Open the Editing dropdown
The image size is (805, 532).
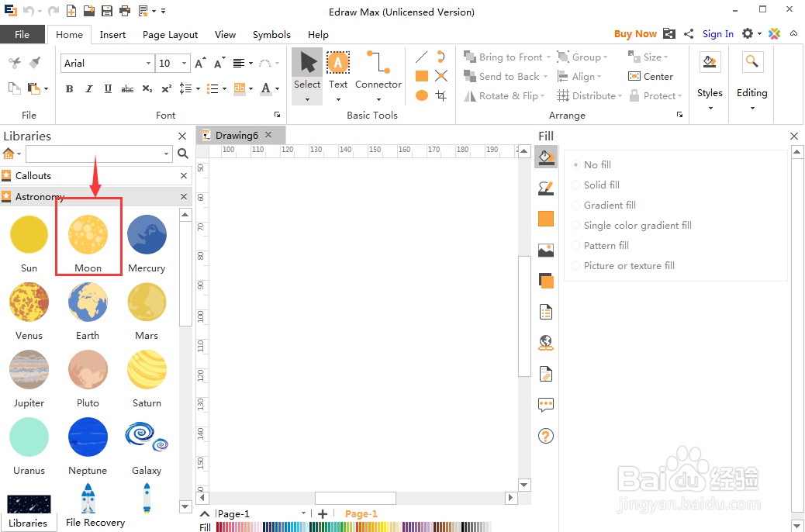[752, 109]
